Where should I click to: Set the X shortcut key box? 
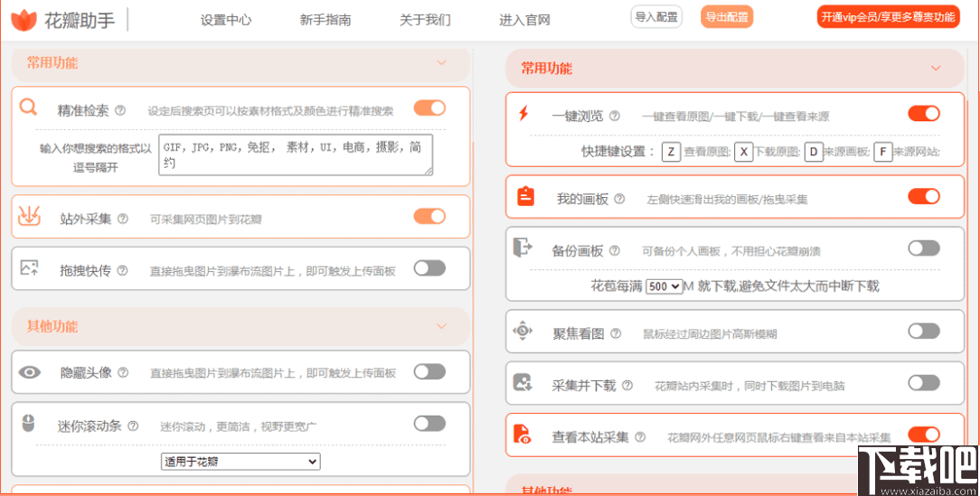743,152
